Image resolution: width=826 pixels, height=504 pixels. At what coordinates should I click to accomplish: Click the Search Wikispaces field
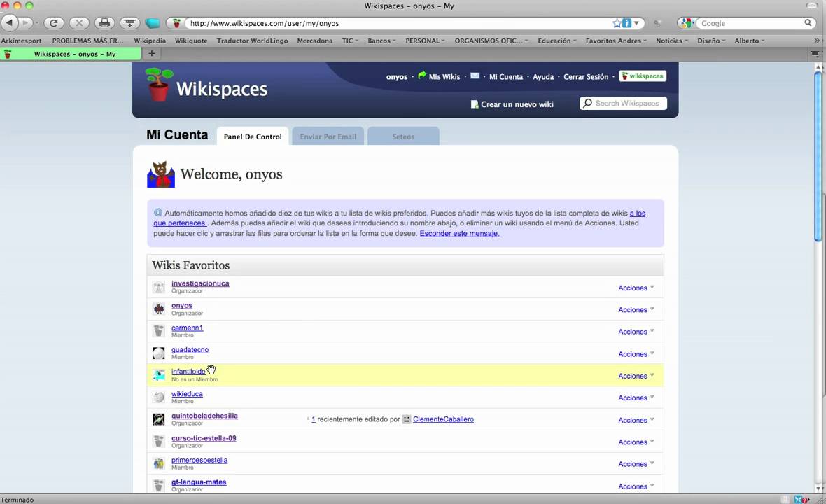click(626, 104)
